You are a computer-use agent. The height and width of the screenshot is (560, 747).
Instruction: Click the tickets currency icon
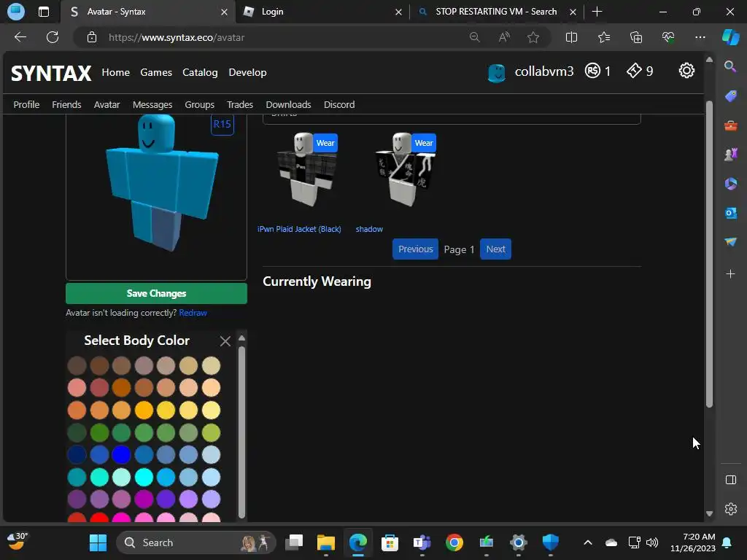634,71
